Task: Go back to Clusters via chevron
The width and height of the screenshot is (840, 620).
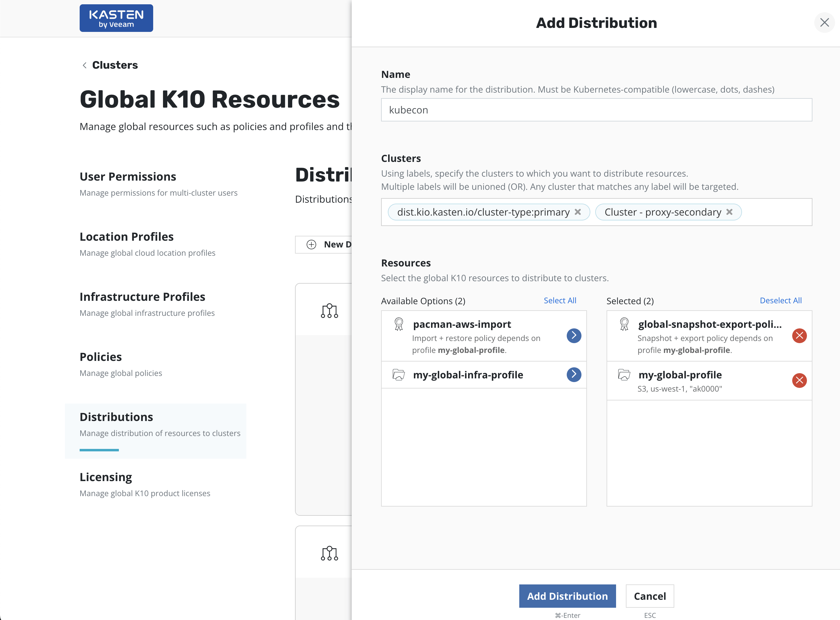Action: point(85,65)
